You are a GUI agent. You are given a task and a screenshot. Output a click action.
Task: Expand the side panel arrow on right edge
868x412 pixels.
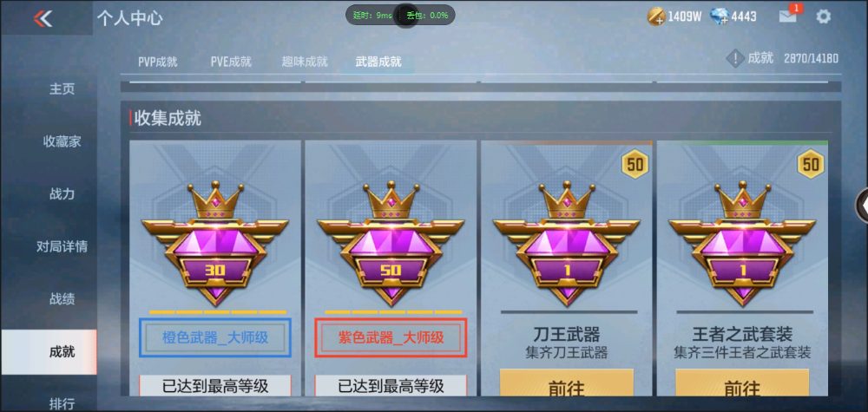[862, 206]
